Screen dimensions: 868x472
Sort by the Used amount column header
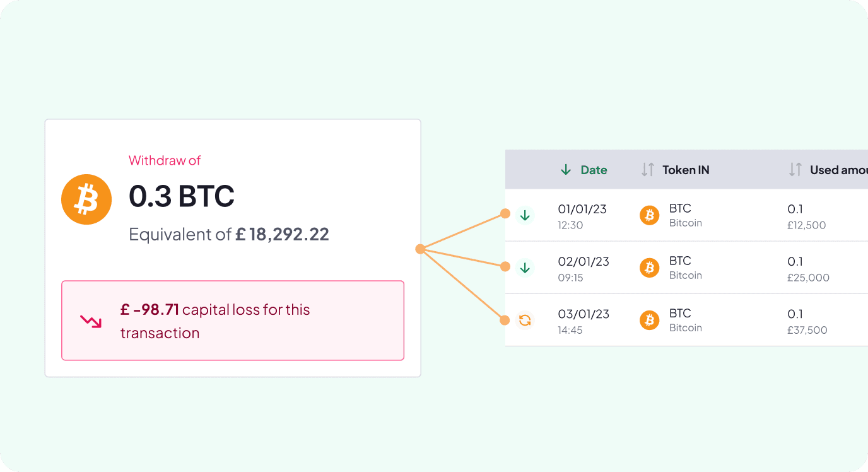point(838,170)
